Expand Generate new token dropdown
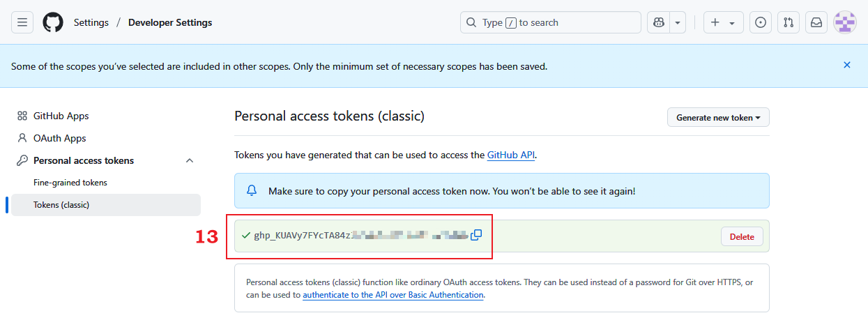This screenshot has width=868, height=320. pos(718,118)
